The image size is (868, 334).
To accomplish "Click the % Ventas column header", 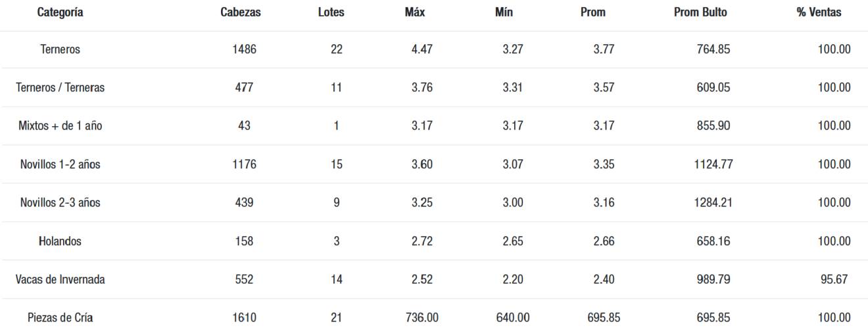I will 819,12.
